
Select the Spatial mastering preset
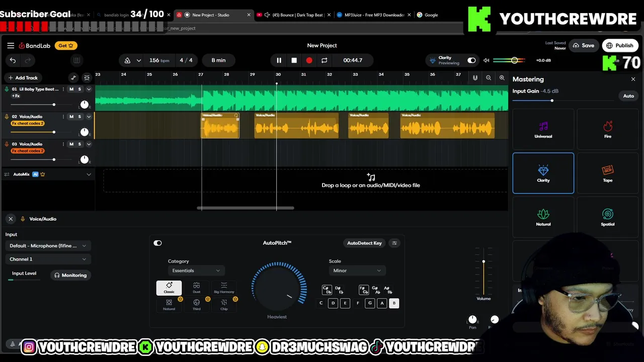coord(608,217)
